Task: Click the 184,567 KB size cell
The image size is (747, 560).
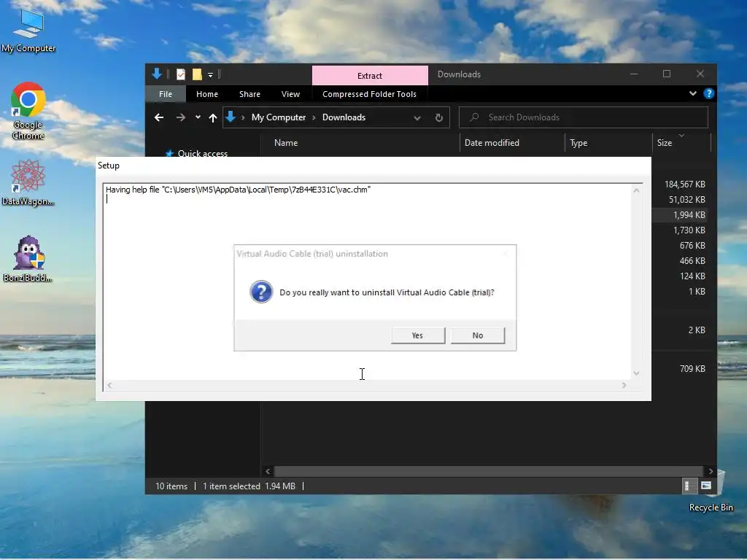Action: click(x=684, y=184)
